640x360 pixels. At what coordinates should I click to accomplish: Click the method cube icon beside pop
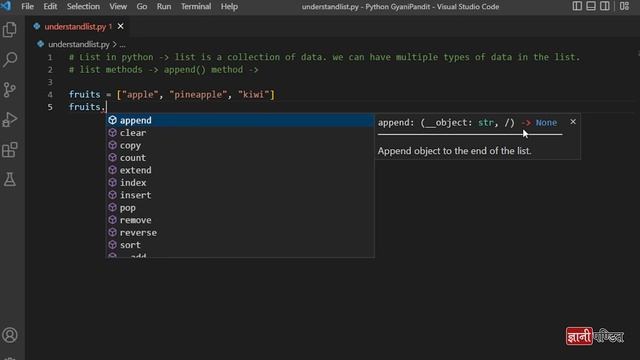113,207
